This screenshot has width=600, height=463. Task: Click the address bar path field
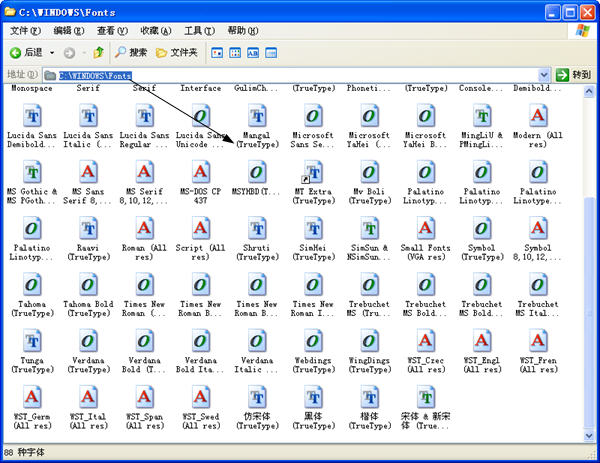point(300,75)
